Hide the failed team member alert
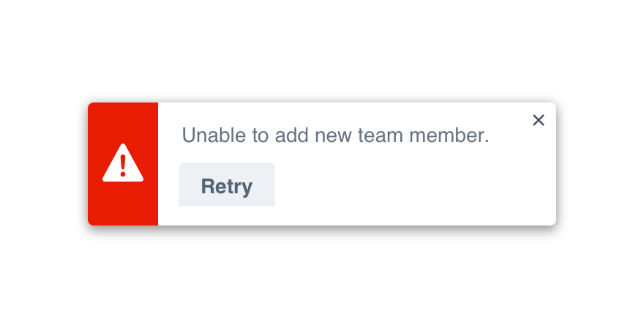 tap(539, 120)
